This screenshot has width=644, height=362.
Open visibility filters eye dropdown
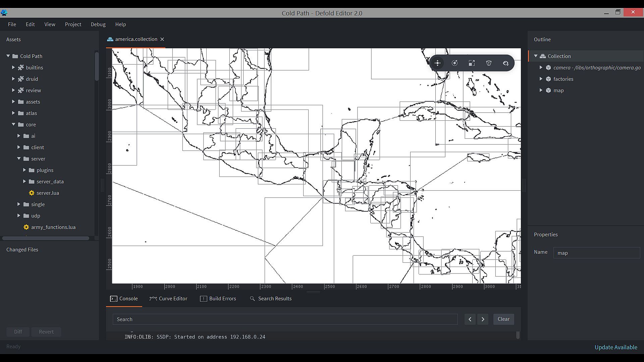click(x=505, y=63)
